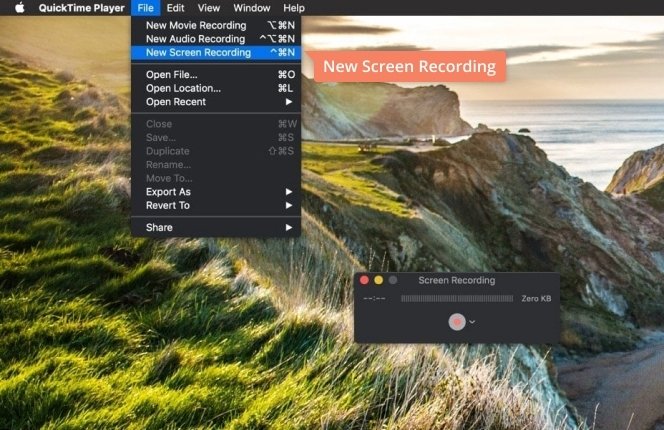The width and height of the screenshot is (664, 430).
Task: Expand the Open Recent submenu
Action: (x=216, y=102)
